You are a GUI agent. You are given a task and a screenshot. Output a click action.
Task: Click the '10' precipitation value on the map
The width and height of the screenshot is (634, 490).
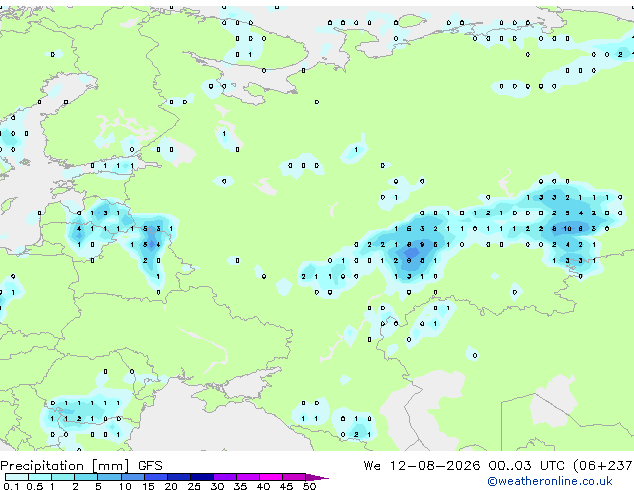tap(567, 229)
